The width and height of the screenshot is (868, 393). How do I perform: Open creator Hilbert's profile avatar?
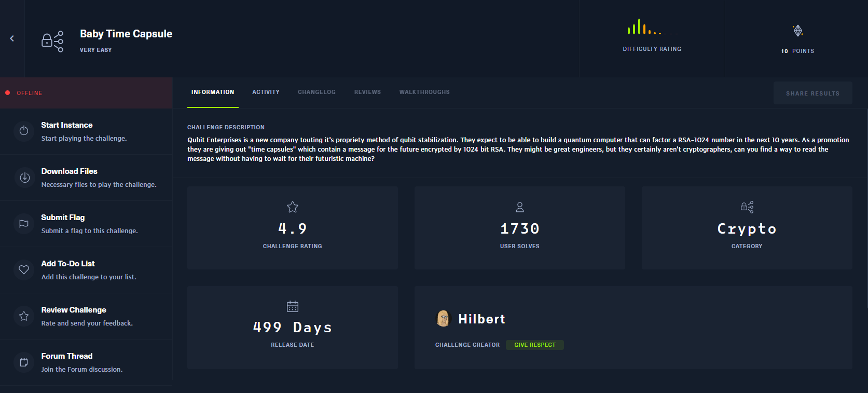(443, 319)
